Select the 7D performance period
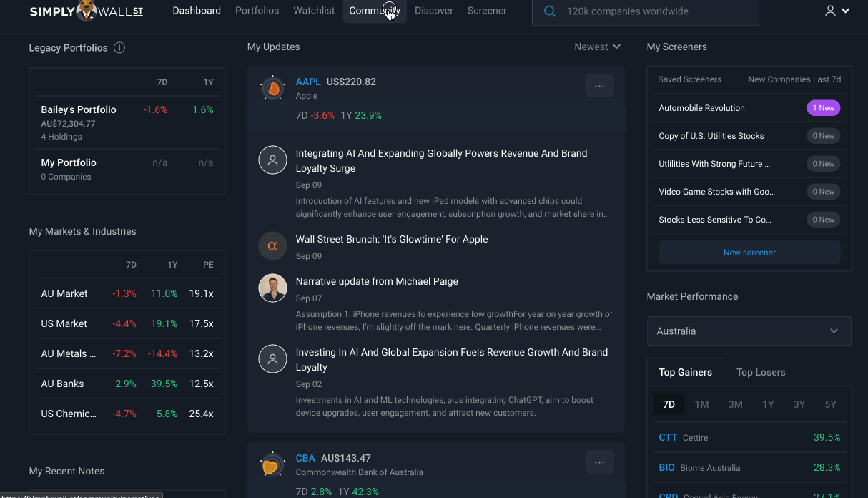Screen dimensions: 868x498 click(669, 404)
